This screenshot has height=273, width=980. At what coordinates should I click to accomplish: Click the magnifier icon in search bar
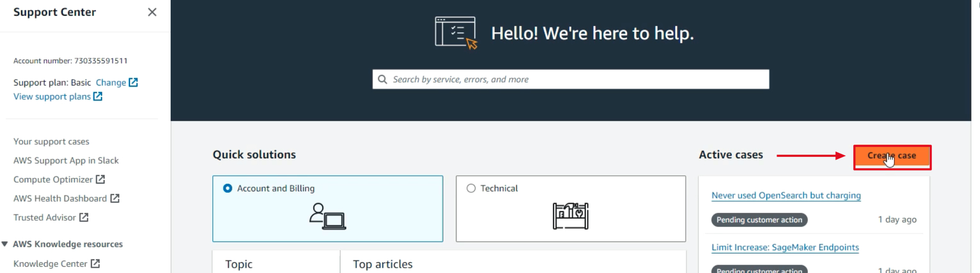click(382, 79)
